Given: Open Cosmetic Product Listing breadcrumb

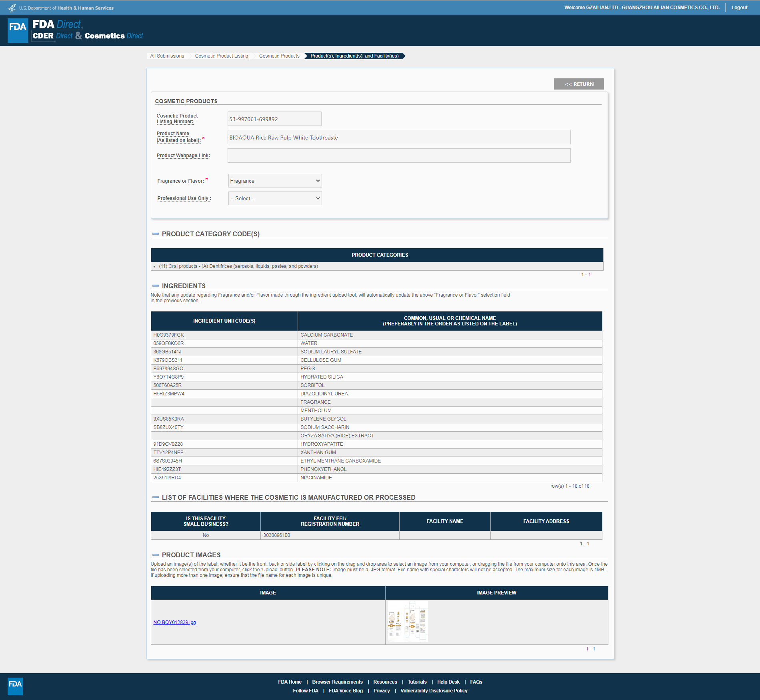Looking at the screenshot, I should tap(221, 56).
